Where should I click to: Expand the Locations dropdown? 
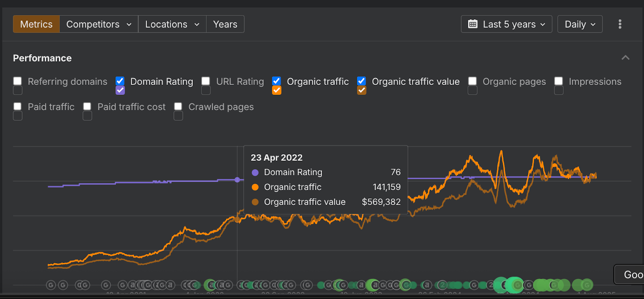click(x=172, y=24)
